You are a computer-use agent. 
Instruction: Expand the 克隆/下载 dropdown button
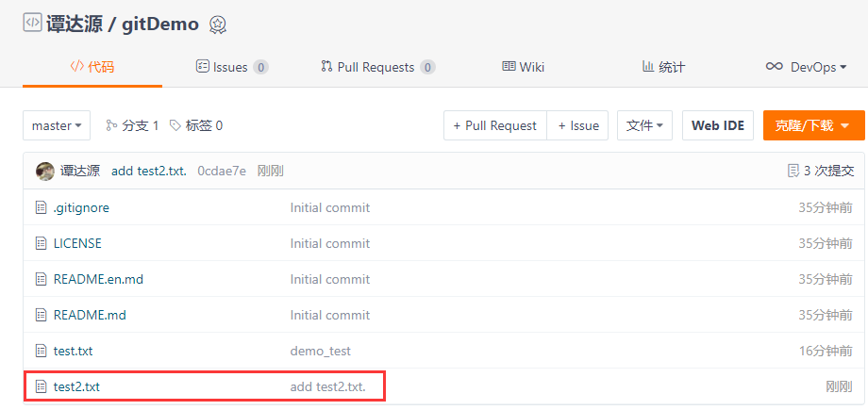(813, 125)
